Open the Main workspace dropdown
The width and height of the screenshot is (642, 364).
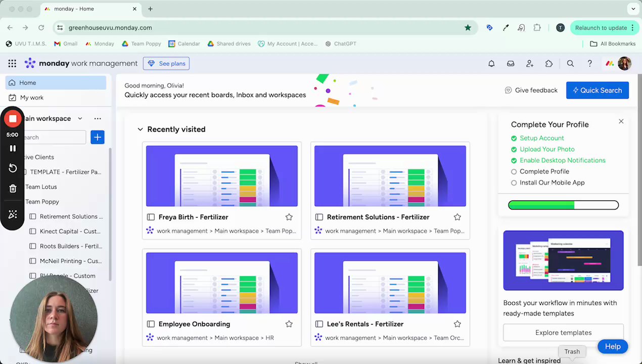[x=80, y=118]
